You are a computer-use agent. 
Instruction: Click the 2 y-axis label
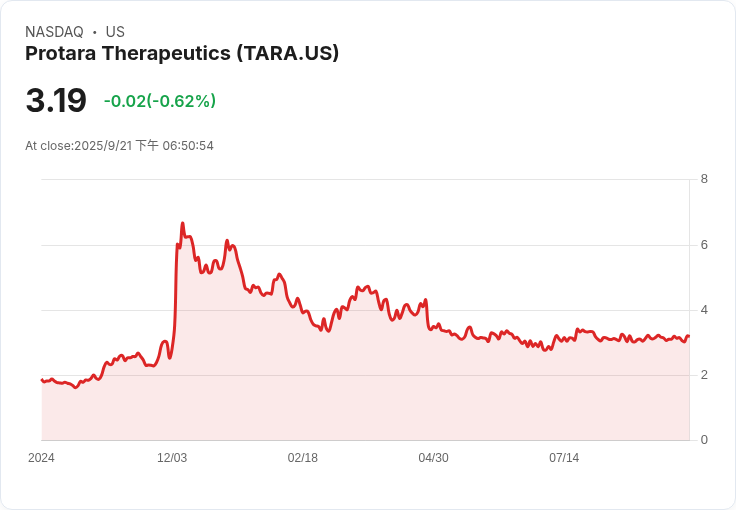[x=704, y=375]
